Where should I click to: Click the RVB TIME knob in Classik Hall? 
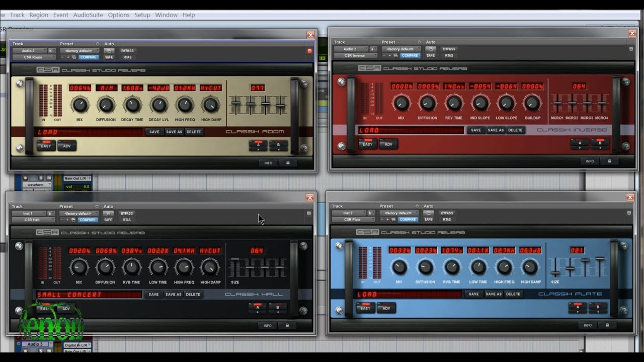pyautogui.click(x=132, y=267)
